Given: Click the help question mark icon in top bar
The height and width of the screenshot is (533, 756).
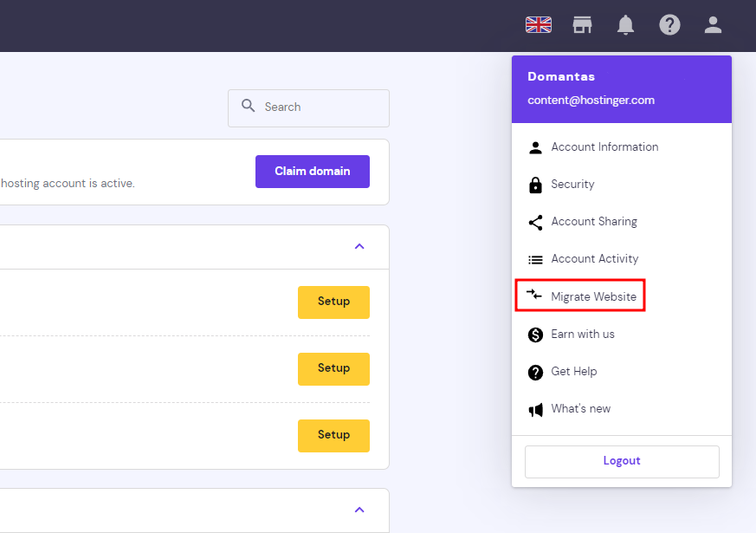Looking at the screenshot, I should click(669, 24).
